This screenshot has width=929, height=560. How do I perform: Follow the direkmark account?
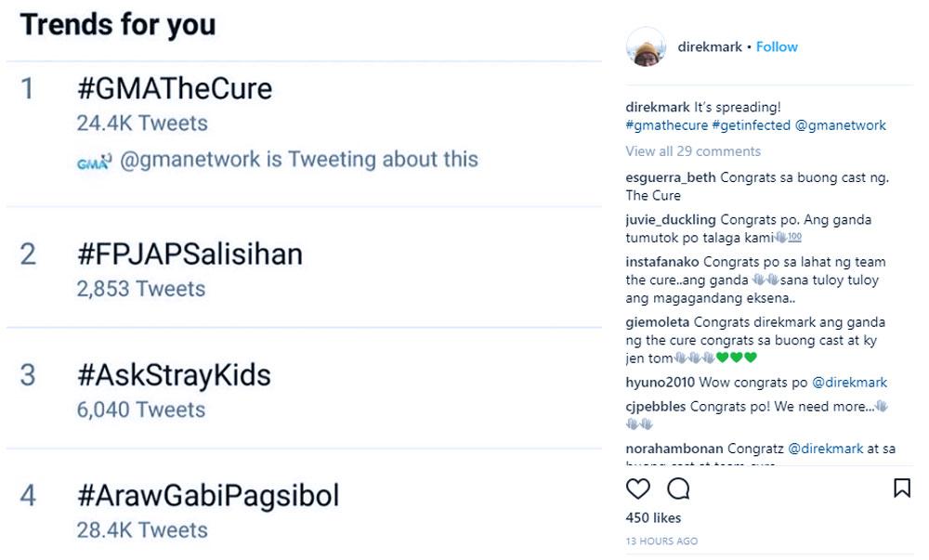[x=777, y=46]
